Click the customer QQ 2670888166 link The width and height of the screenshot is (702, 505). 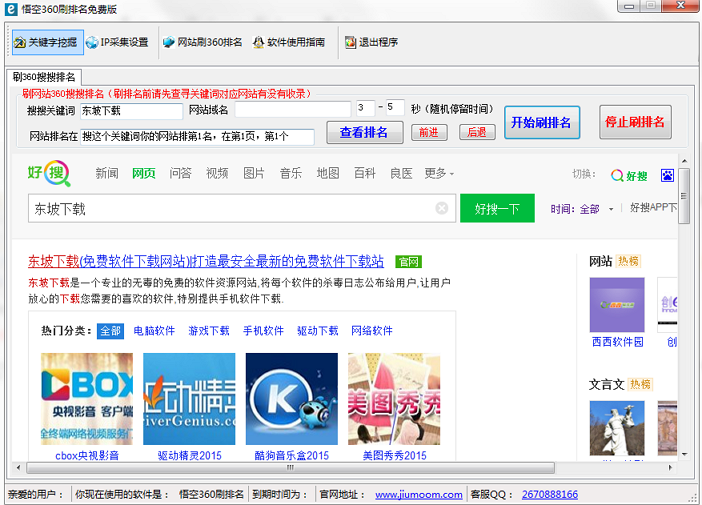550,495
